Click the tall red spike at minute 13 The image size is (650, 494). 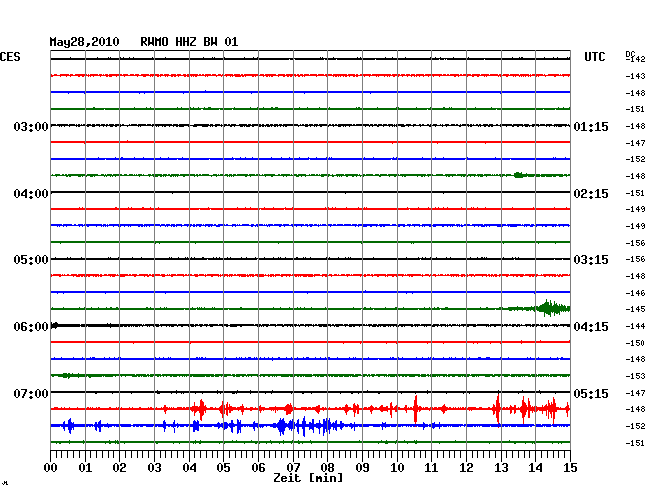pyautogui.click(x=497, y=408)
